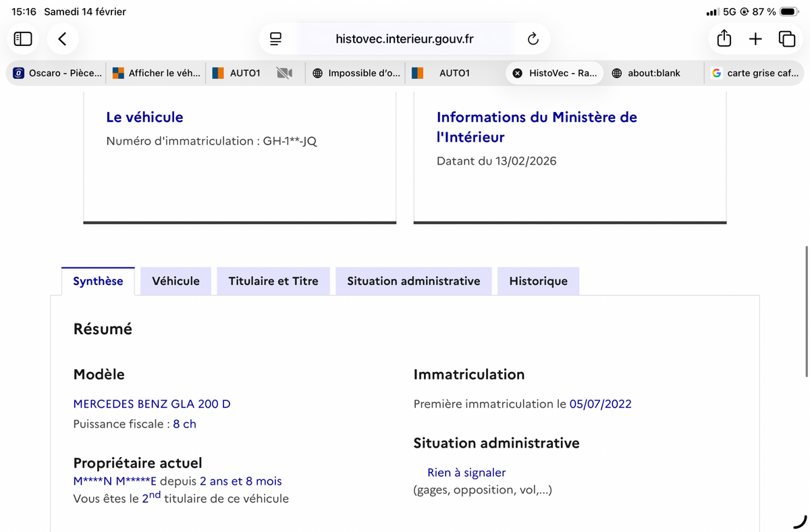Toggle the Safari sidebar panel icon

point(23,39)
